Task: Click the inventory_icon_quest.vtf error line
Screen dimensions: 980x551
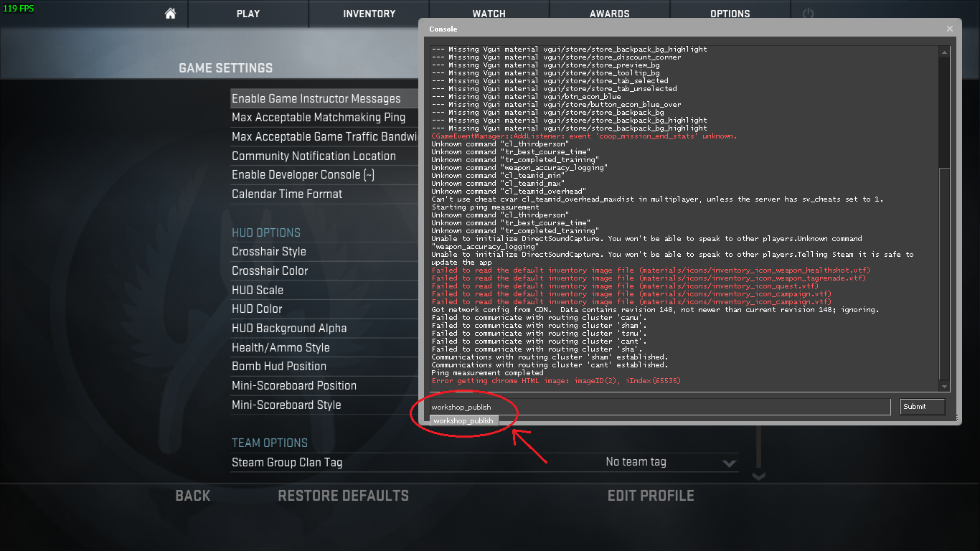Action: pos(625,286)
